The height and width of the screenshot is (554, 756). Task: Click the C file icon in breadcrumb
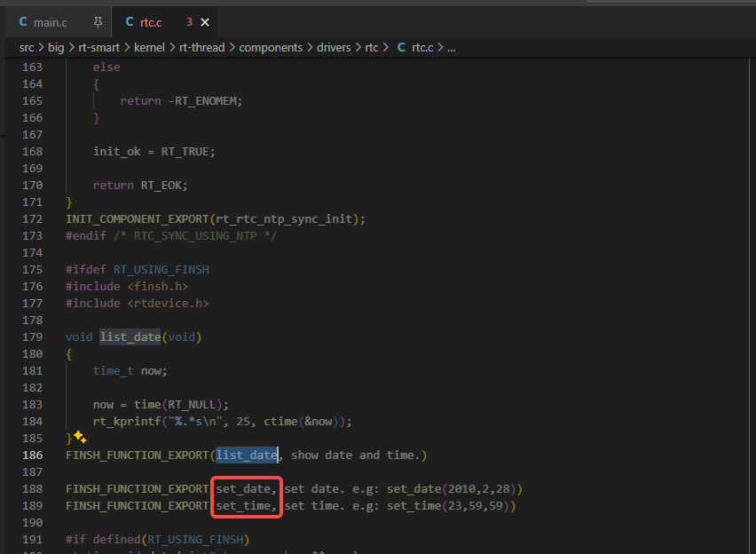[x=401, y=47]
